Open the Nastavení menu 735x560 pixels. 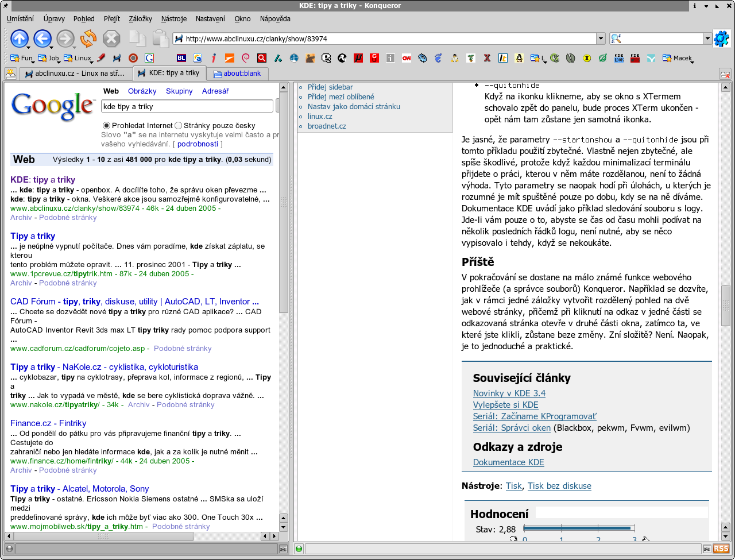click(x=210, y=19)
